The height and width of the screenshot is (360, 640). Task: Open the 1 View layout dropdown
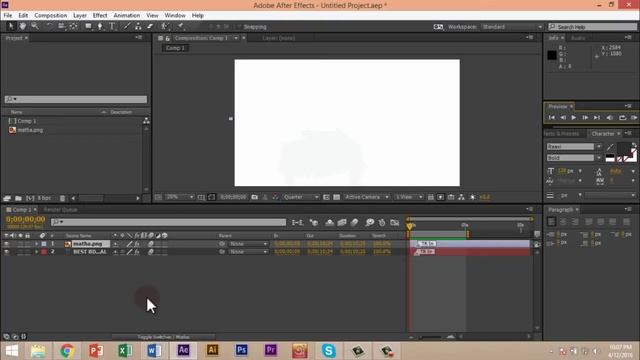409,197
